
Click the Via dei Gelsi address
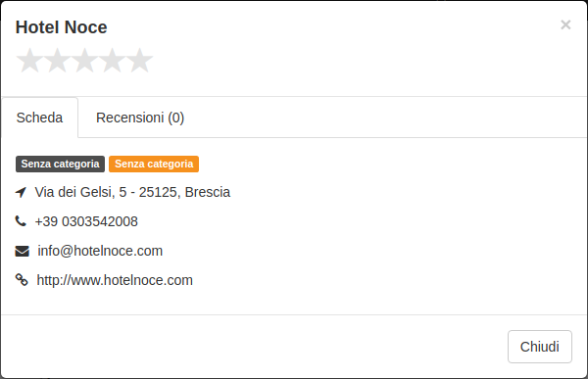(132, 192)
